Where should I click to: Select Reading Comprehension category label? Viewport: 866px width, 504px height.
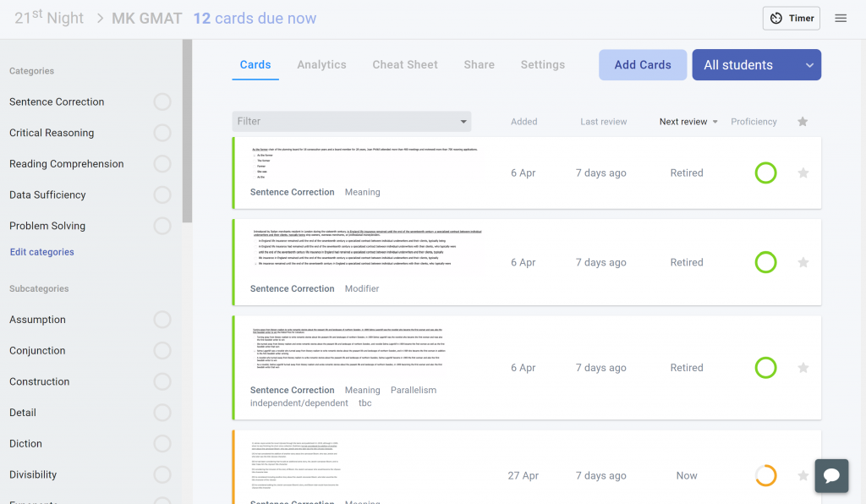pos(66,163)
